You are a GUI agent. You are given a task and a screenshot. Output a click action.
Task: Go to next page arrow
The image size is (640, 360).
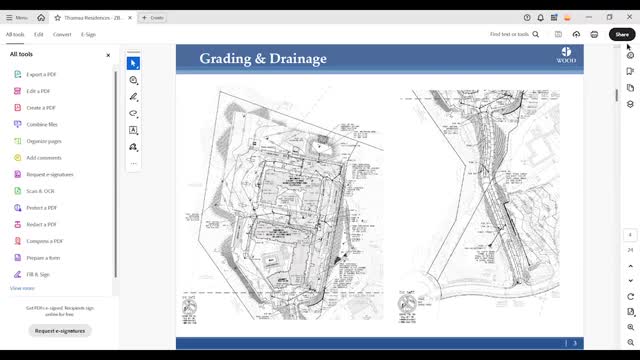point(631,281)
